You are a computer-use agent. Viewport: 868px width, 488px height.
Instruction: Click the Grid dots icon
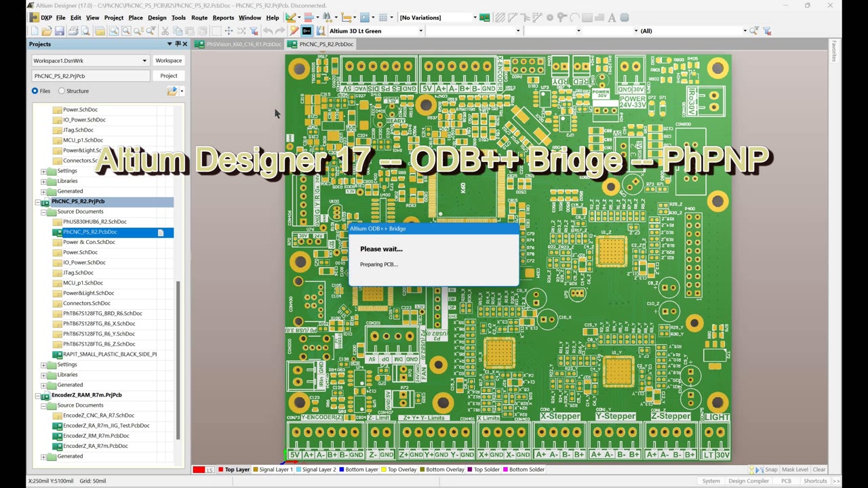click(383, 18)
